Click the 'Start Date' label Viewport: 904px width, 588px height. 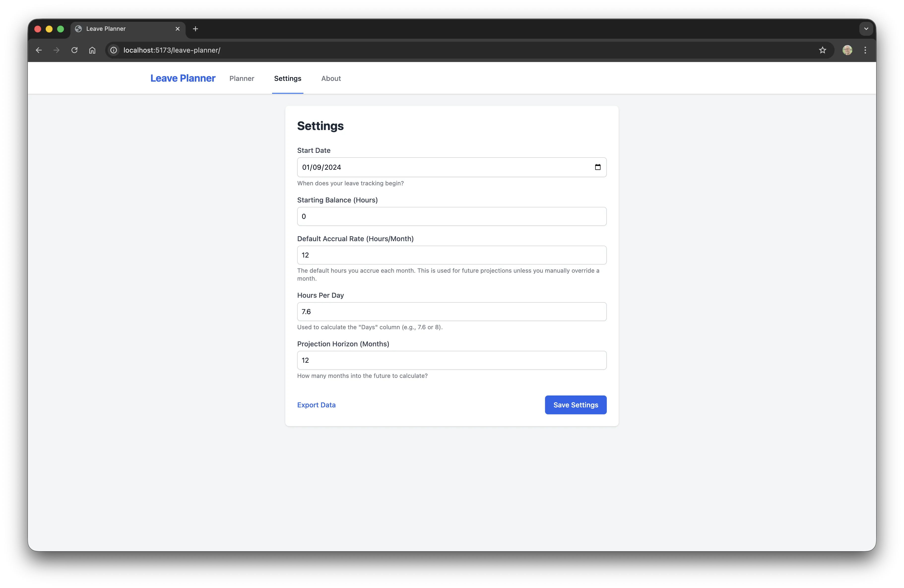[x=313, y=150]
